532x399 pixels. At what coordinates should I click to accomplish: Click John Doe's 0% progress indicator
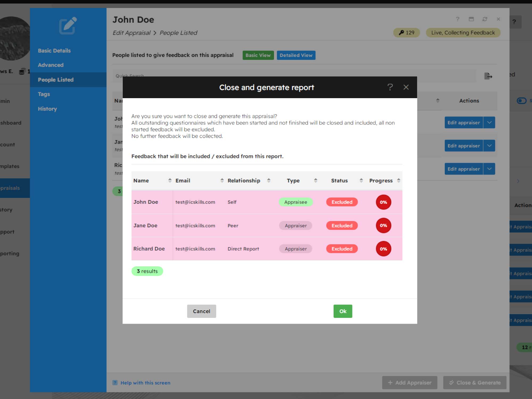pyautogui.click(x=383, y=202)
